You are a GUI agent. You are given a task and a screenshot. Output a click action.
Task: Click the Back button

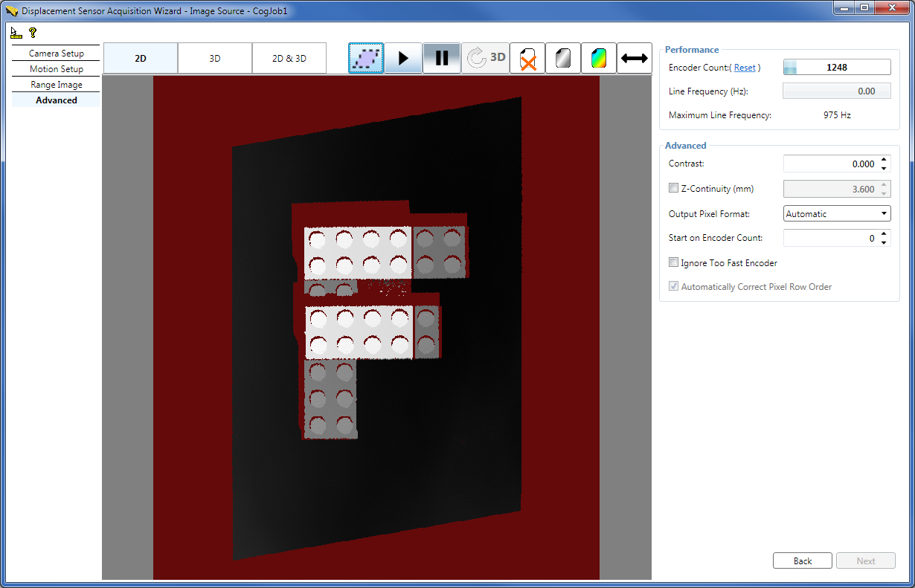click(x=802, y=560)
